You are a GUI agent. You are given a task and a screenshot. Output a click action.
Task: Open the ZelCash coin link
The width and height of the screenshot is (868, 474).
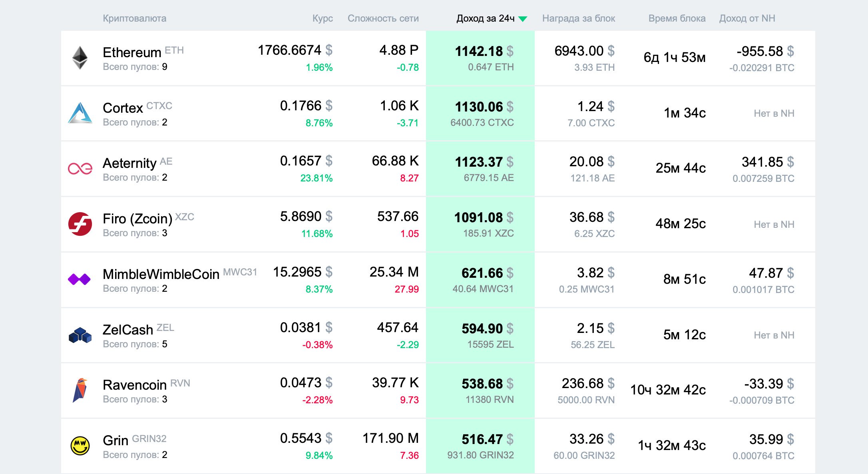click(127, 329)
